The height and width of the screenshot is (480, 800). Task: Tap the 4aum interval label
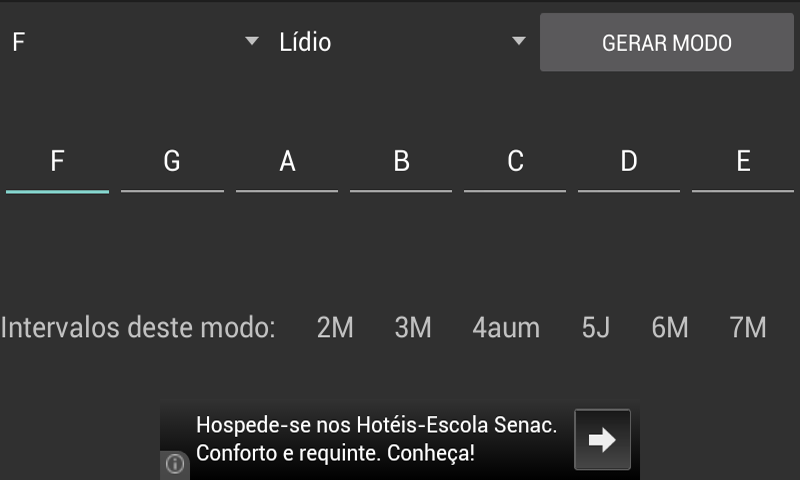506,327
